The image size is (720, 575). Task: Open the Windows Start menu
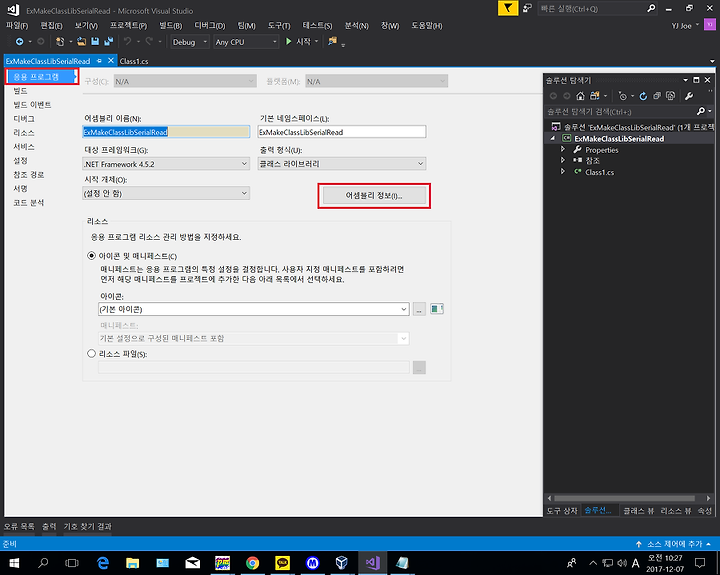pos(14,563)
